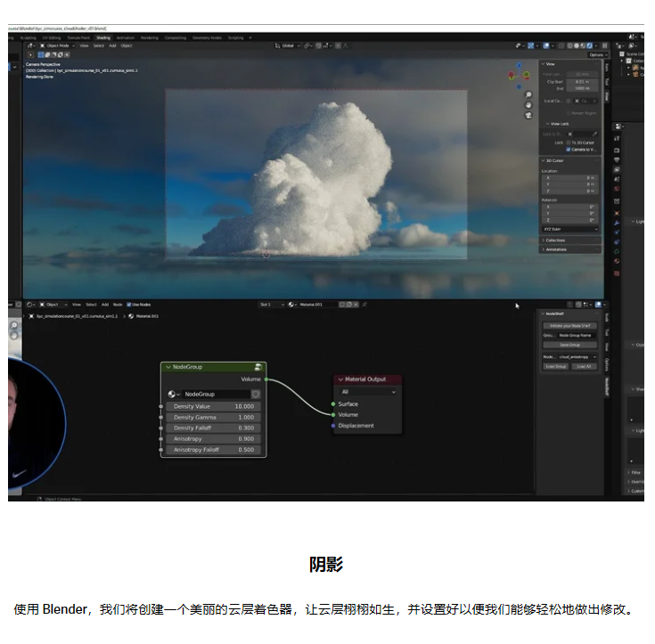Open the node editor Add menu
The height and width of the screenshot is (644, 655).
(105, 305)
